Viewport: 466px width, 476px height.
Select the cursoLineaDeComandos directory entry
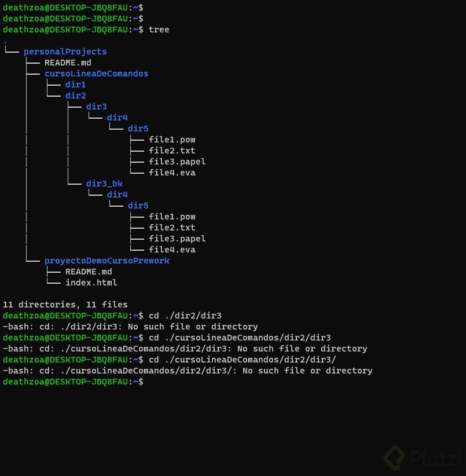97,74
